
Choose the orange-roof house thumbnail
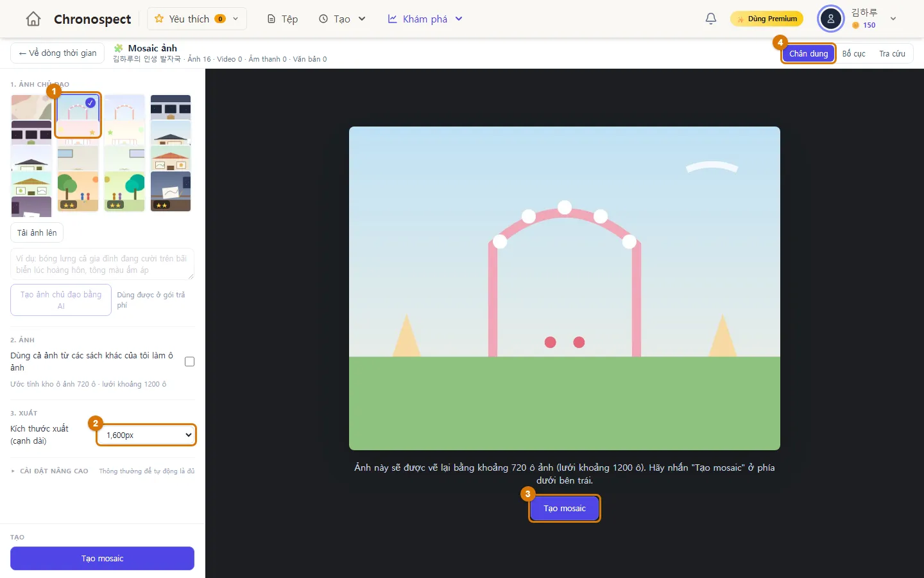click(171, 159)
